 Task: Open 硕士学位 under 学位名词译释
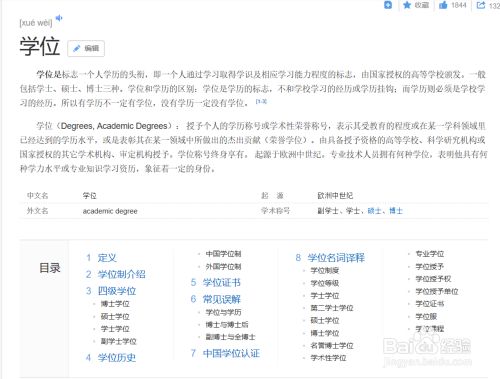[325, 320]
